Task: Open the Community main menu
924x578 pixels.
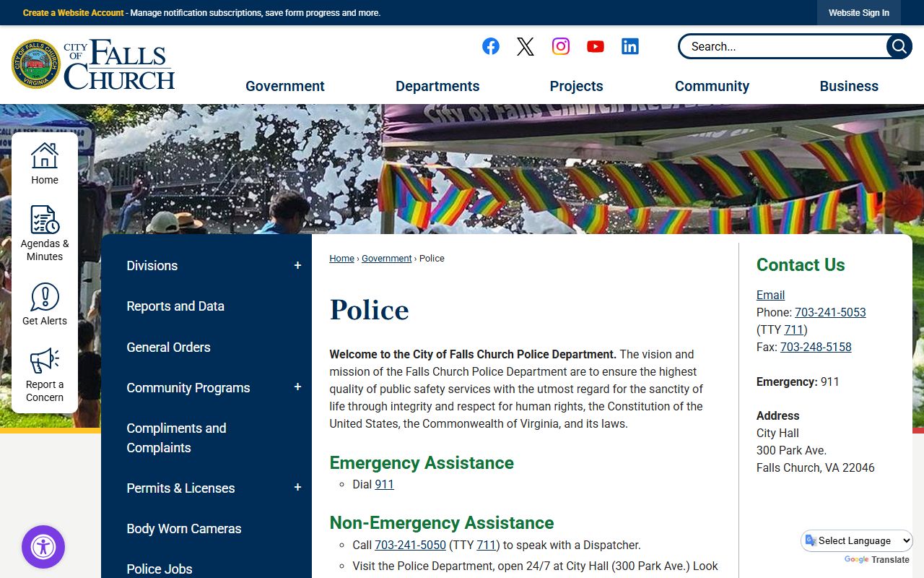Action: pos(712,86)
